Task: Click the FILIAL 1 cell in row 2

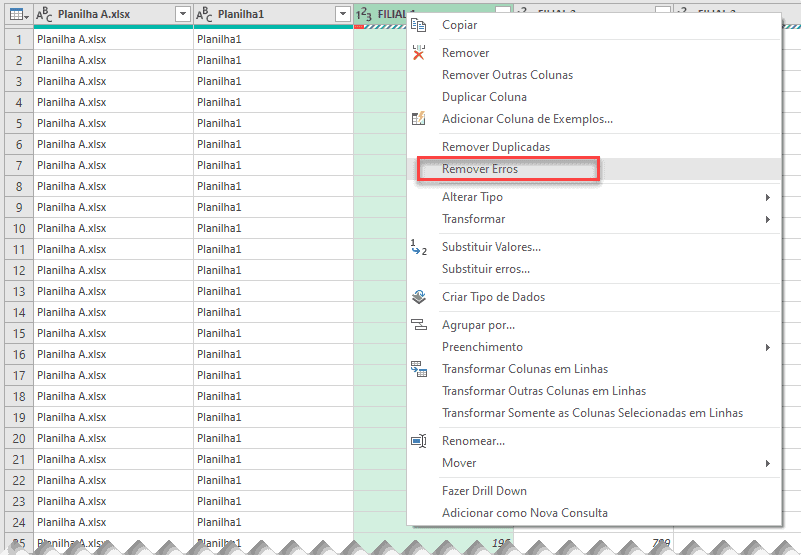Action: (x=380, y=60)
